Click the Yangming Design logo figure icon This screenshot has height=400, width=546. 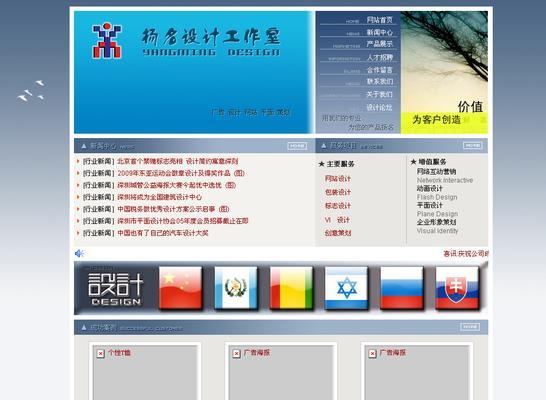click(x=107, y=40)
